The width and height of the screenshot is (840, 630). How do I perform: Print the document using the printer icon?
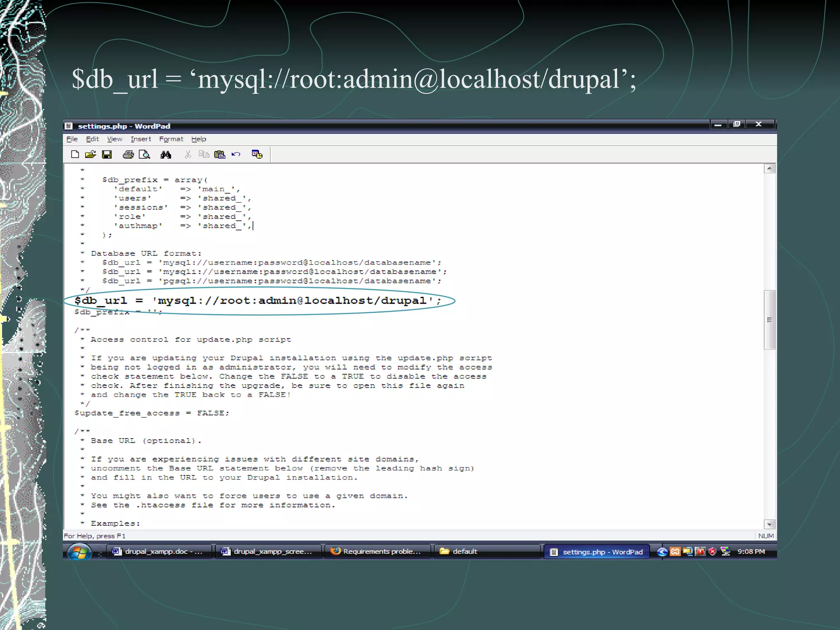click(128, 155)
